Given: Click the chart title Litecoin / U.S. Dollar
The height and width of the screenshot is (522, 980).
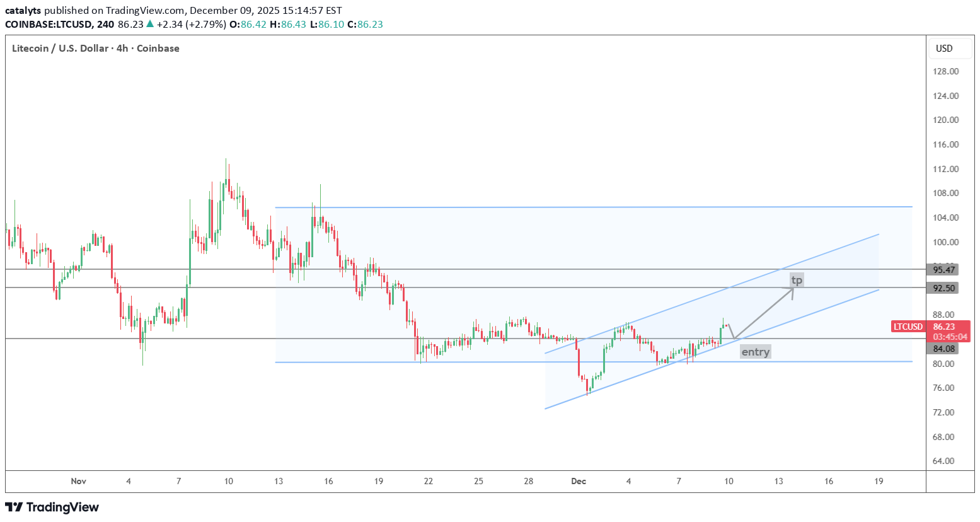Looking at the screenshot, I should 61,48.
